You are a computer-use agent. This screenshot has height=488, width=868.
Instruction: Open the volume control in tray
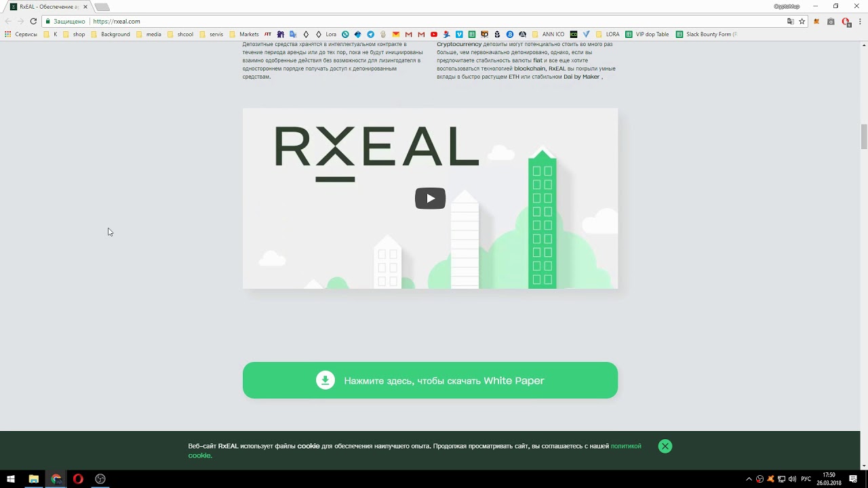coord(792,479)
